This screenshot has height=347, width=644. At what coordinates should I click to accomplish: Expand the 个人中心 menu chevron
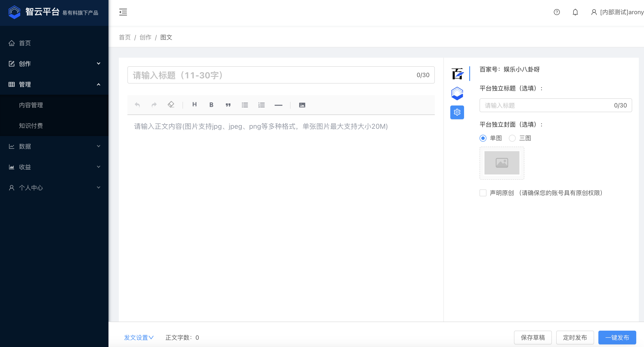point(99,187)
